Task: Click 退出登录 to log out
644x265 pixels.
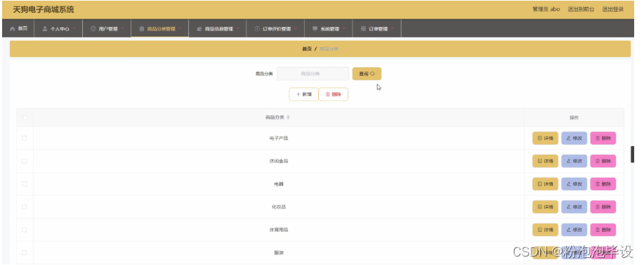Action: 613,9
